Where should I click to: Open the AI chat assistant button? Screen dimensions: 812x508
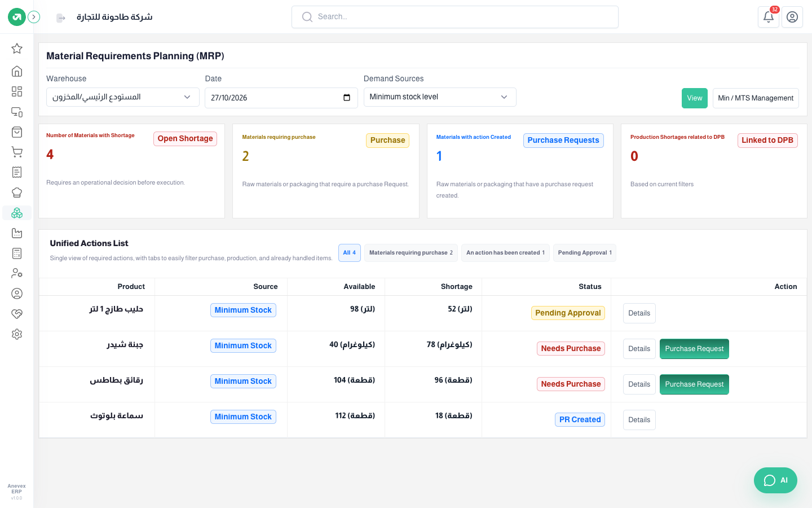pyautogui.click(x=775, y=480)
